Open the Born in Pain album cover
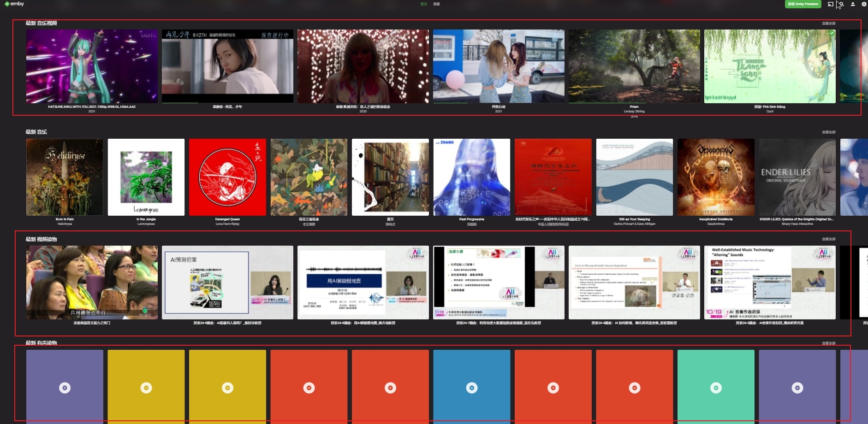The width and height of the screenshot is (868, 424). coord(65,177)
